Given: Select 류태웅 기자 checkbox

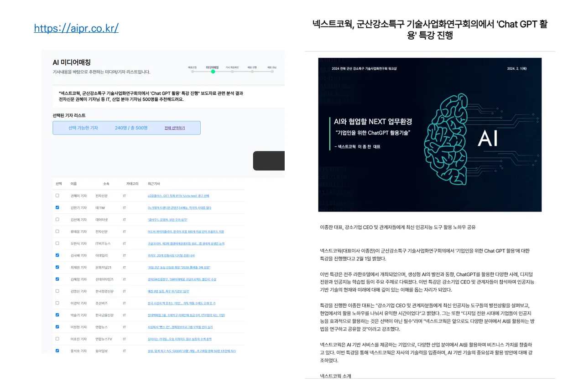Looking at the screenshot, I should click(x=57, y=231).
